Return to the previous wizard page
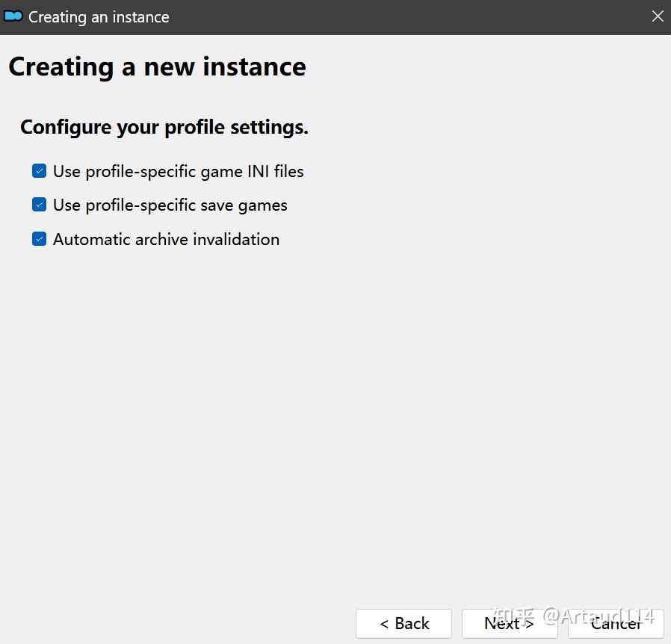 pyautogui.click(x=403, y=623)
